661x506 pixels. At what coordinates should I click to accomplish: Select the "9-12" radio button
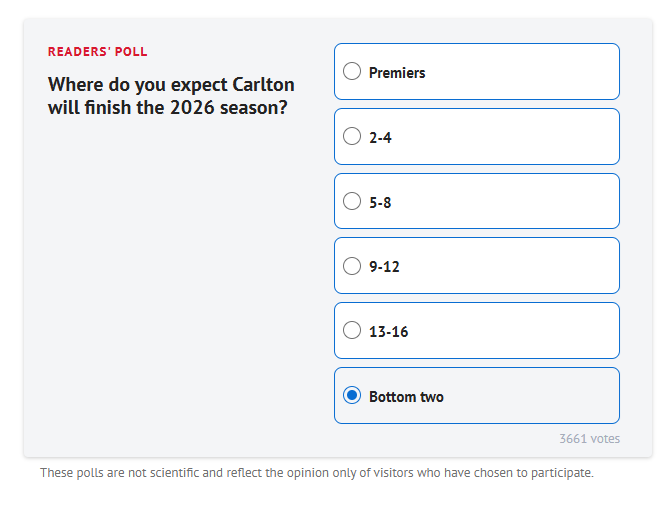[352, 266]
